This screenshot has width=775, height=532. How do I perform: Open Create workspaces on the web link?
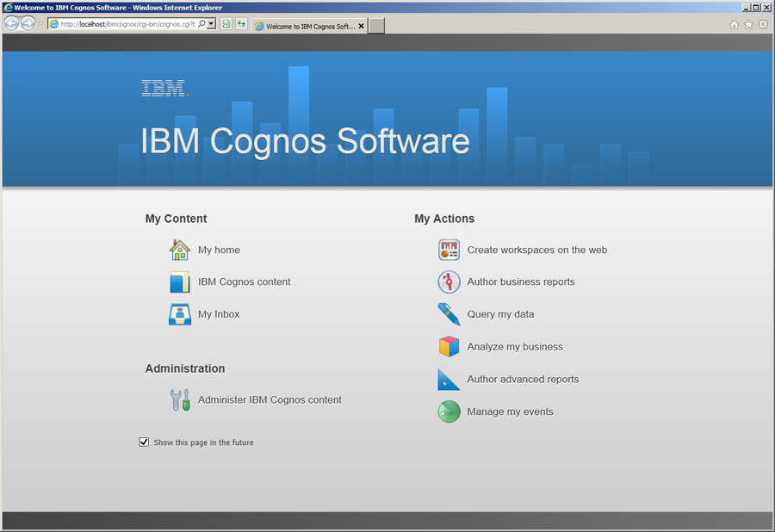(x=537, y=250)
